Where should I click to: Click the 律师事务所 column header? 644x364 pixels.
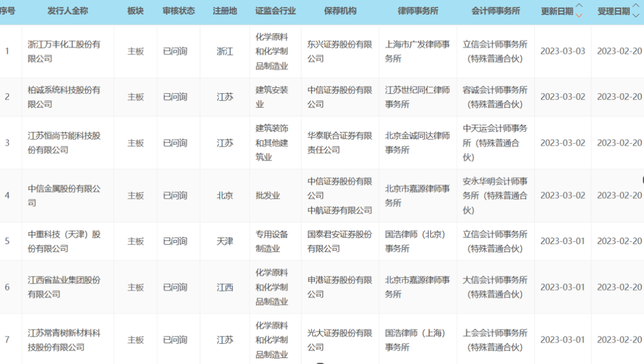(x=417, y=11)
